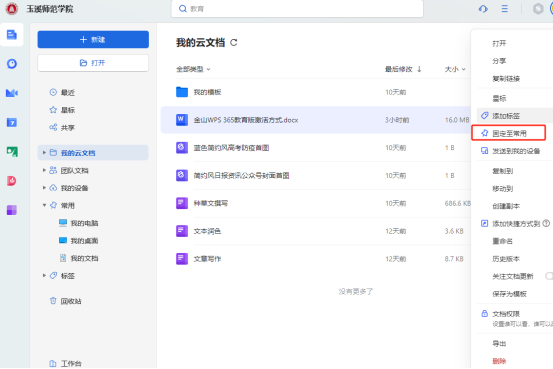Click the help icon next to 添加快捷方式到

pos(546,223)
